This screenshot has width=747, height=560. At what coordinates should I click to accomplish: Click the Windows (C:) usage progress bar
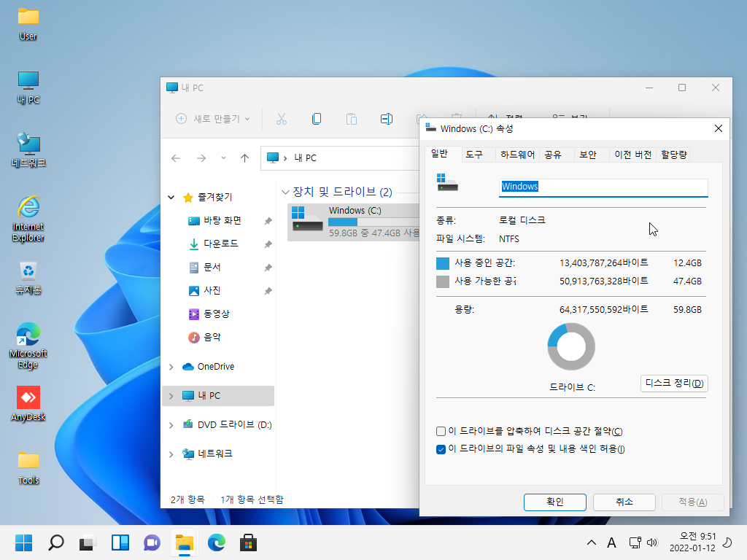373,222
